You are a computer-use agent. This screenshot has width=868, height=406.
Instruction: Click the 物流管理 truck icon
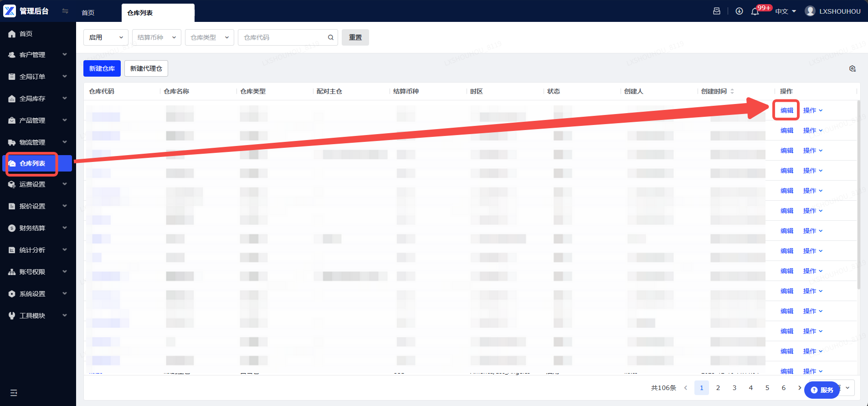point(12,142)
